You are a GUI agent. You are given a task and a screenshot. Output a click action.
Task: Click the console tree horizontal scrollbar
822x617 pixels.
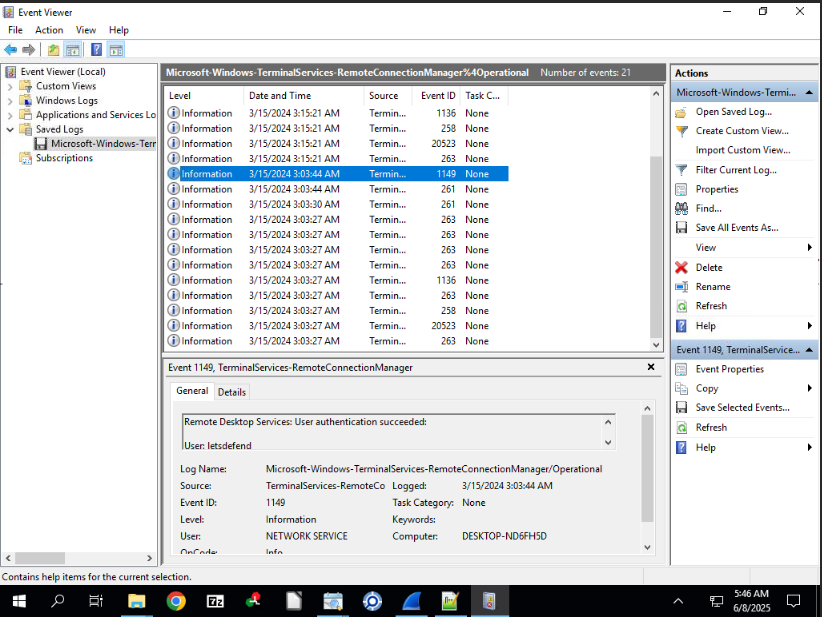(x=40, y=558)
